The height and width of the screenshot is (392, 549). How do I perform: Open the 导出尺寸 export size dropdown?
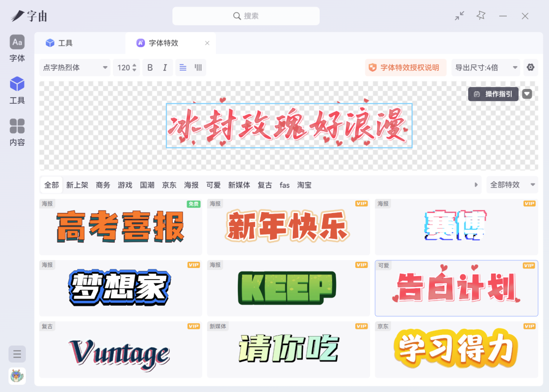pyautogui.click(x=485, y=68)
